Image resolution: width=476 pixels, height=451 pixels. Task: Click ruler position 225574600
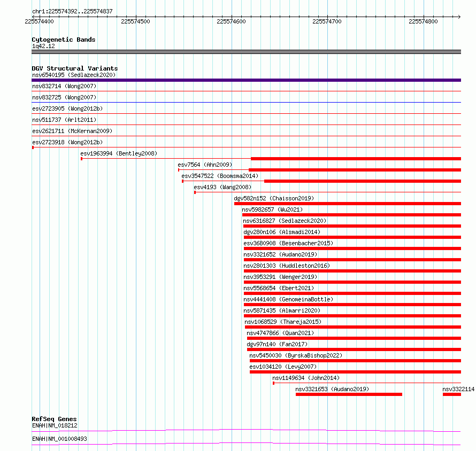[232, 21]
